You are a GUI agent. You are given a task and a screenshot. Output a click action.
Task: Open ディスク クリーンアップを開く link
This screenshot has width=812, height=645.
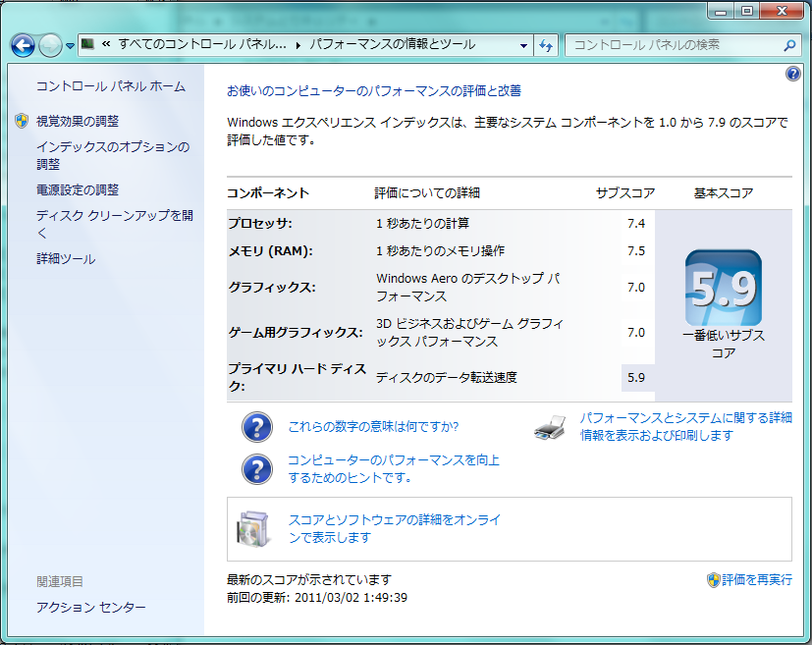tap(115, 224)
